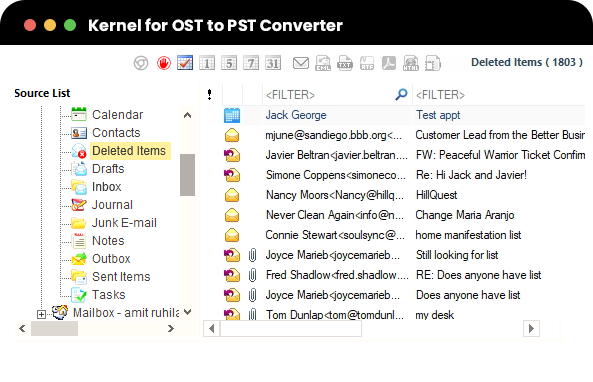
Task: Switch to 5-day calendar view icon
Action: coord(229,63)
